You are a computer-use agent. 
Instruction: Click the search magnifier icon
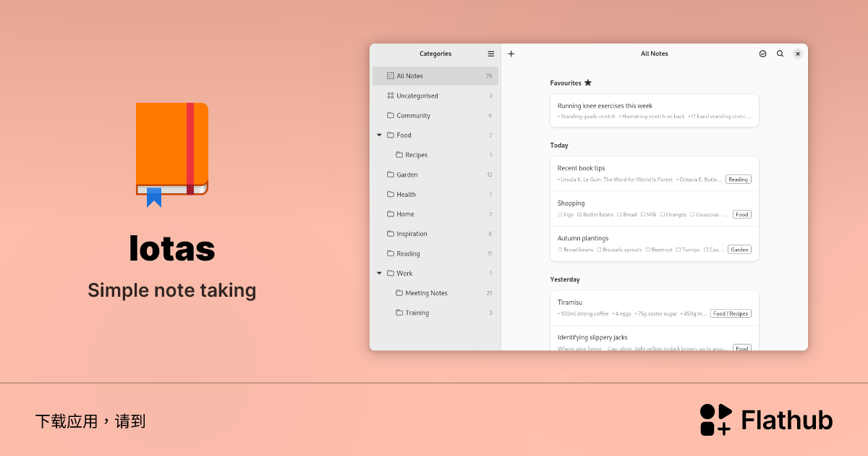click(780, 54)
